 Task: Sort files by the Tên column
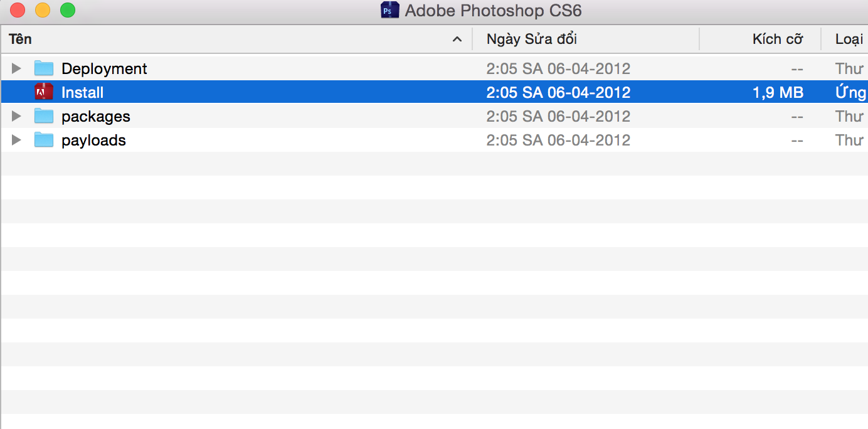[x=21, y=40]
